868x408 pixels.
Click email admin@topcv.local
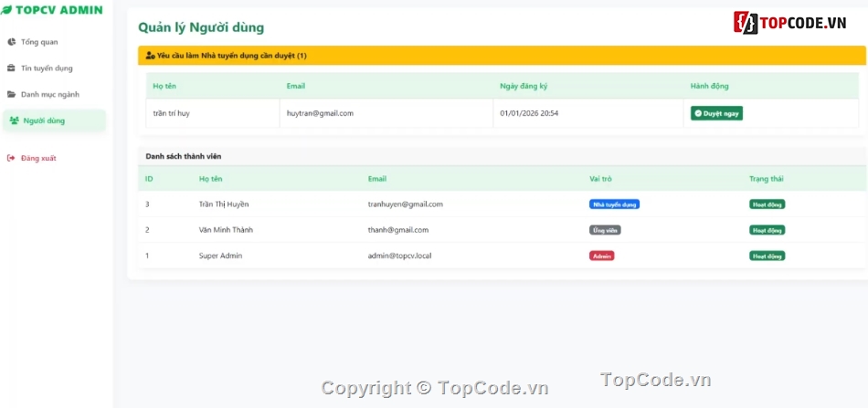click(x=399, y=256)
